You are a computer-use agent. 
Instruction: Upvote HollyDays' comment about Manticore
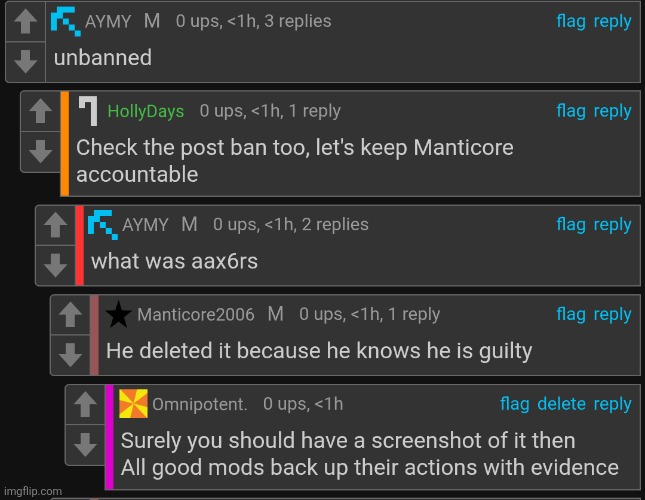point(40,111)
